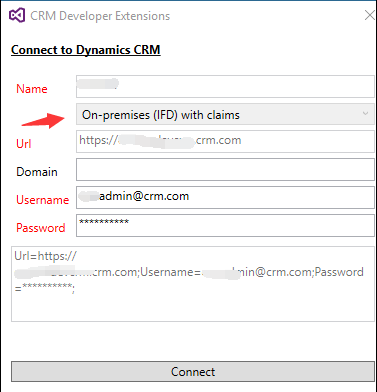
Task: Click the Username input field
Action: [225, 197]
